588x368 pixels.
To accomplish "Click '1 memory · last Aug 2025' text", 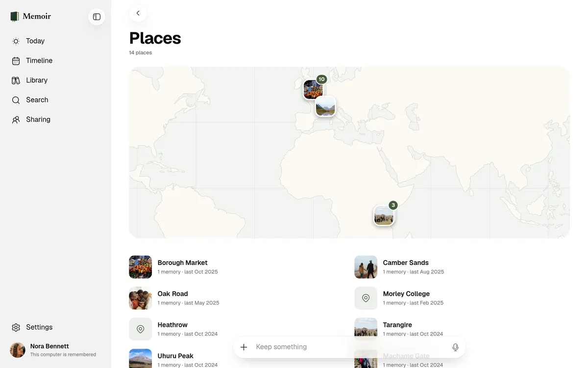I will click(x=414, y=272).
